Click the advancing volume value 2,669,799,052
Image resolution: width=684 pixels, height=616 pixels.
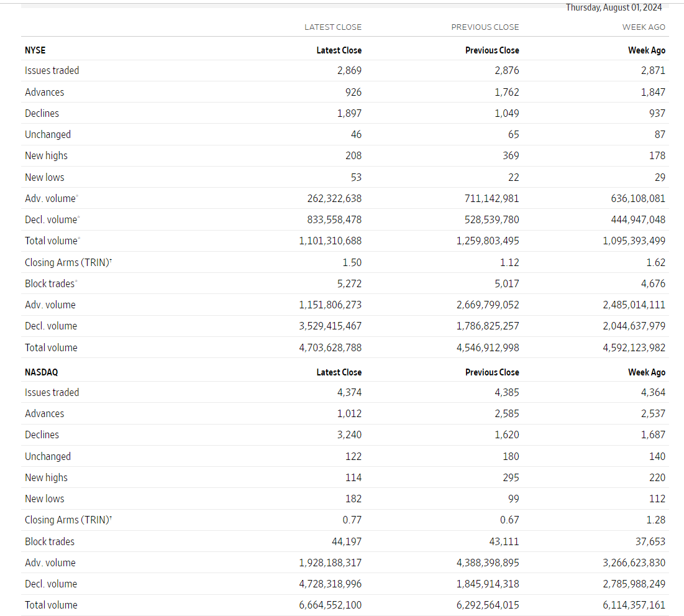(x=488, y=305)
